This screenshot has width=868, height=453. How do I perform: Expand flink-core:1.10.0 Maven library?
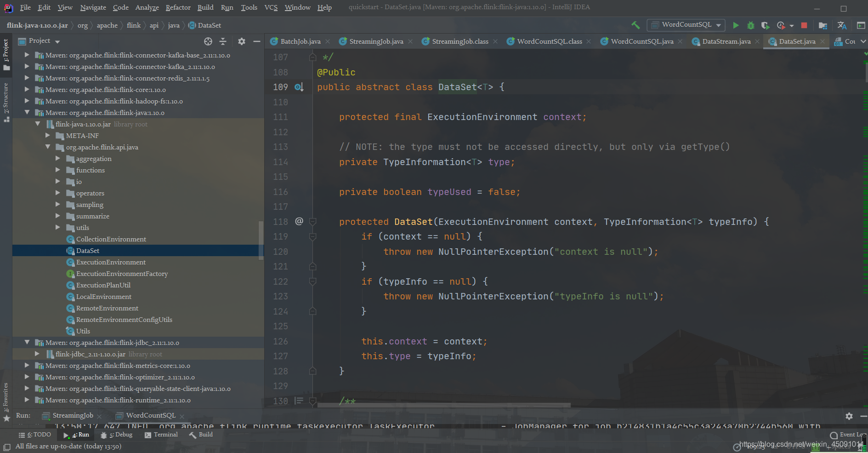click(27, 89)
